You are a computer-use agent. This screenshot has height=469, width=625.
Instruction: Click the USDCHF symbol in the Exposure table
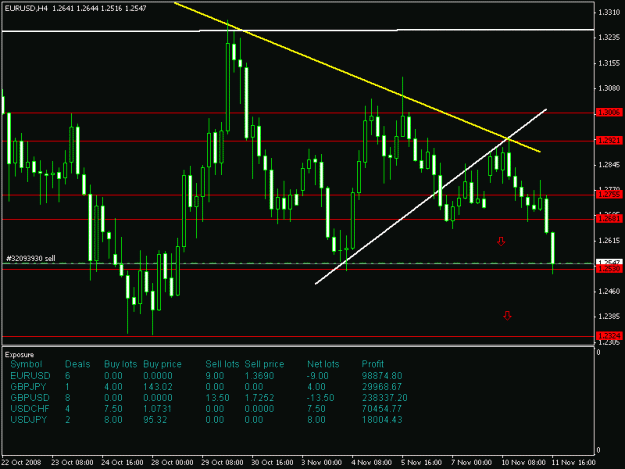[x=30, y=409]
